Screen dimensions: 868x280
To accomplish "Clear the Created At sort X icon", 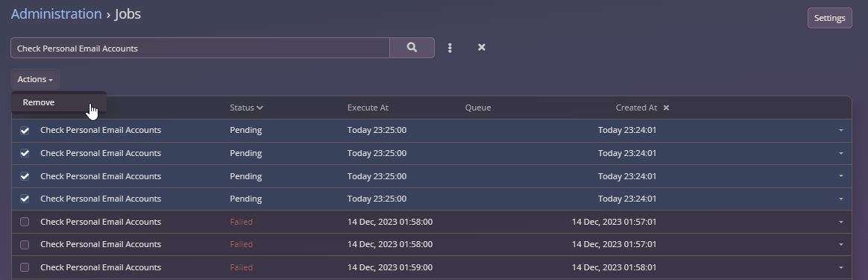I will [x=666, y=108].
